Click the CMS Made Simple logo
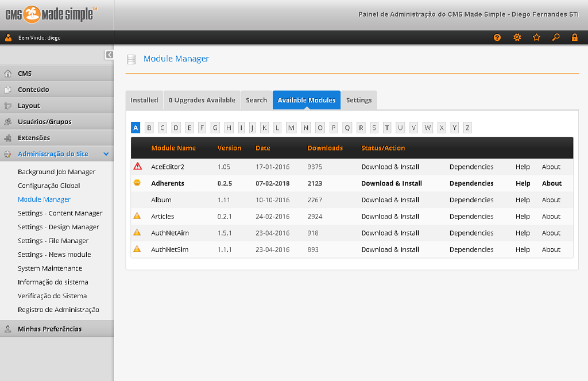 click(x=51, y=15)
